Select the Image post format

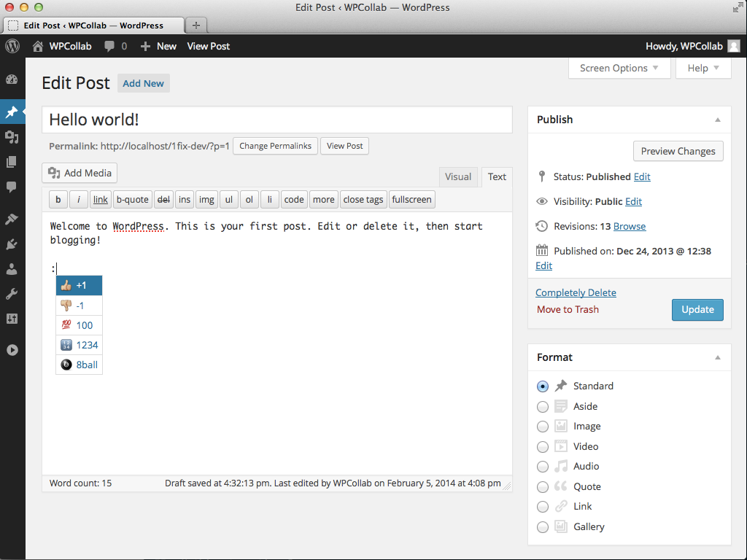543,427
